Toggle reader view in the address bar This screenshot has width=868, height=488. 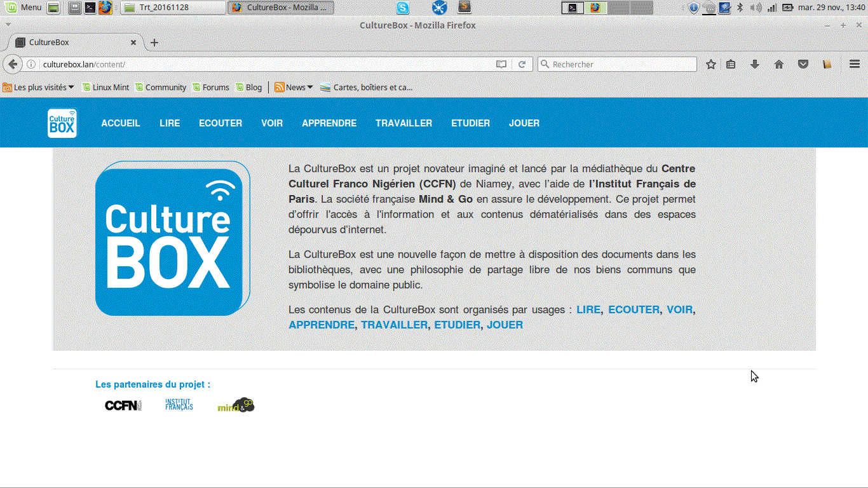click(x=501, y=64)
